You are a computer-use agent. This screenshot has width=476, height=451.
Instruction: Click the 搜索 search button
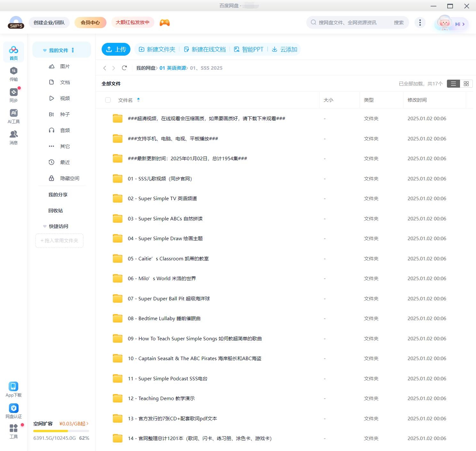click(x=399, y=22)
